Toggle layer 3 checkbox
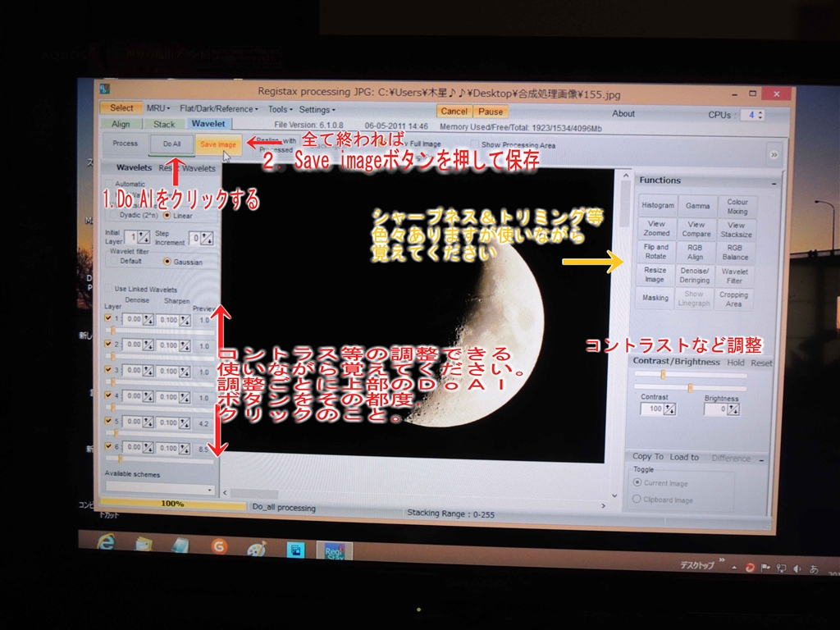840x630 pixels. pyautogui.click(x=108, y=370)
